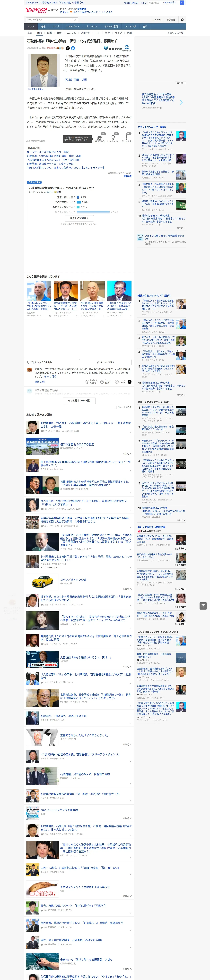Open 購入履歴 link
210x980 pixels.
[x=171, y=20]
